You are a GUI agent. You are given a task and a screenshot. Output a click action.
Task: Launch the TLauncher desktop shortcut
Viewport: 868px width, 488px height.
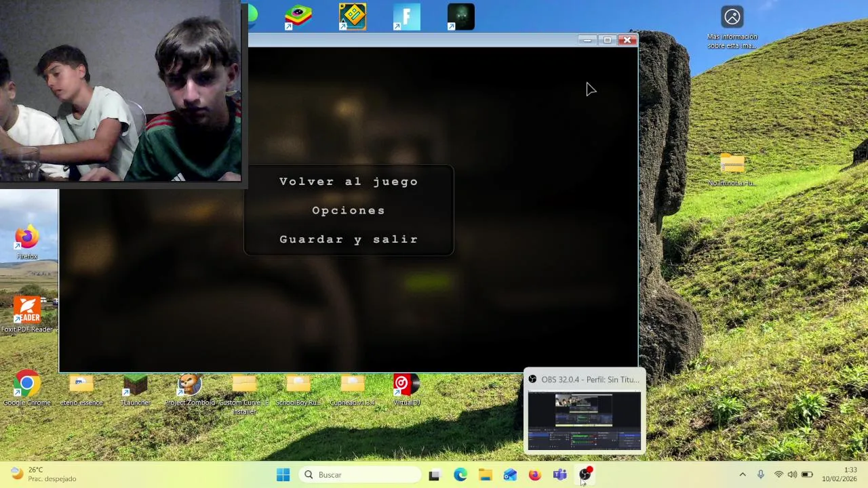point(136,389)
